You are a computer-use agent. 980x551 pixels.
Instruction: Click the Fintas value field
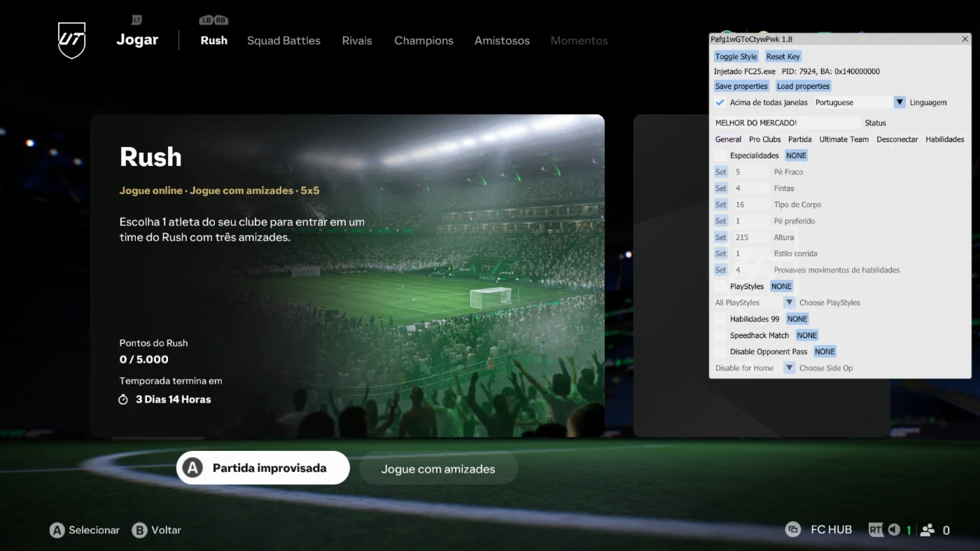751,188
